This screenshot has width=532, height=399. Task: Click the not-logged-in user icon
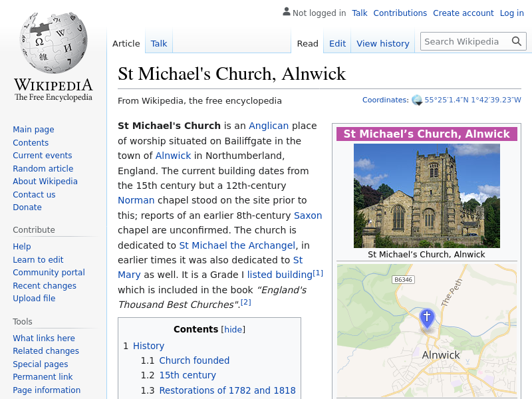[x=286, y=12]
